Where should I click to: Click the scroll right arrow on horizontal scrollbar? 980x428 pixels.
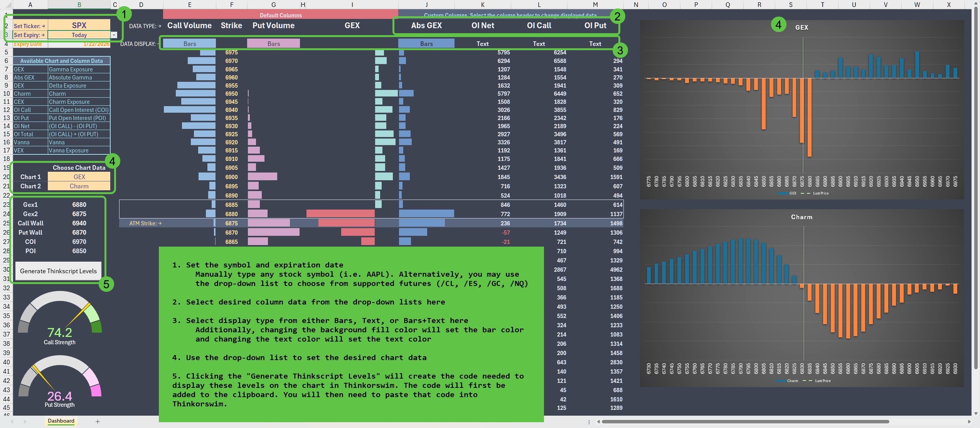pos(969,421)
